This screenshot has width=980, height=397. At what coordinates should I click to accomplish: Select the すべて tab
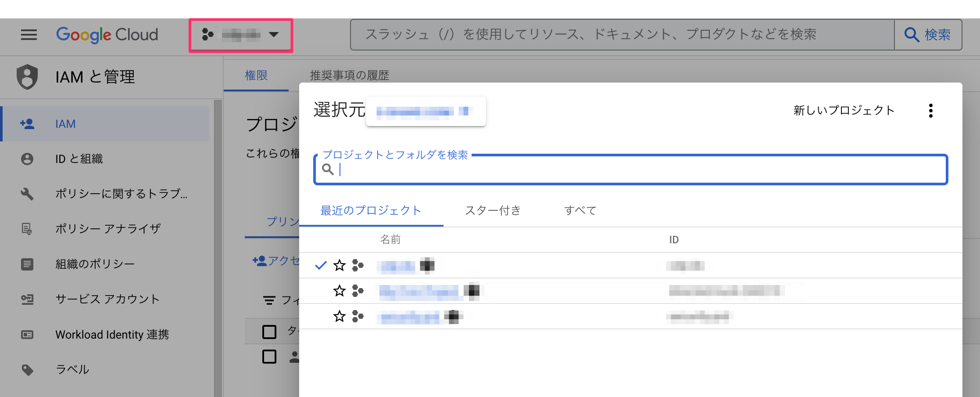[x=580, y=211]
